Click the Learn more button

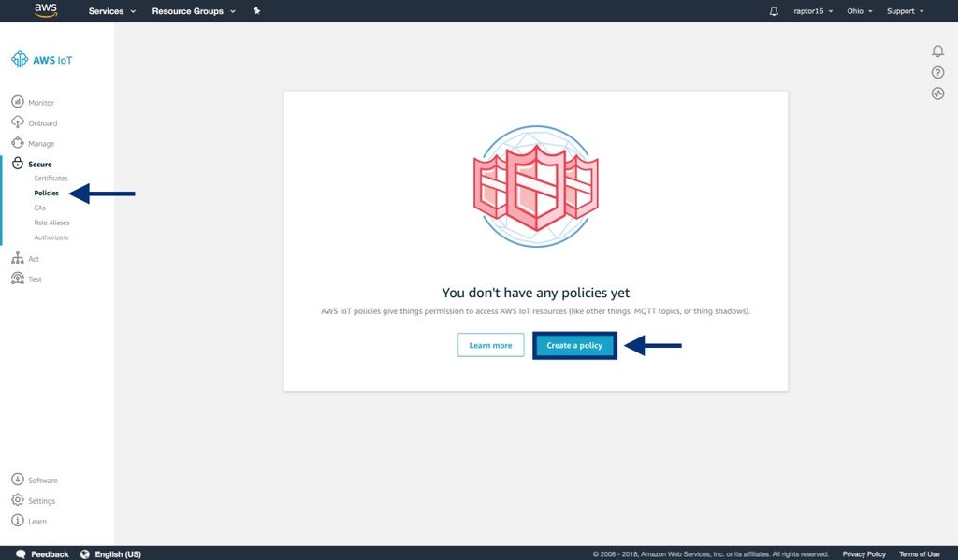[490, 345]
